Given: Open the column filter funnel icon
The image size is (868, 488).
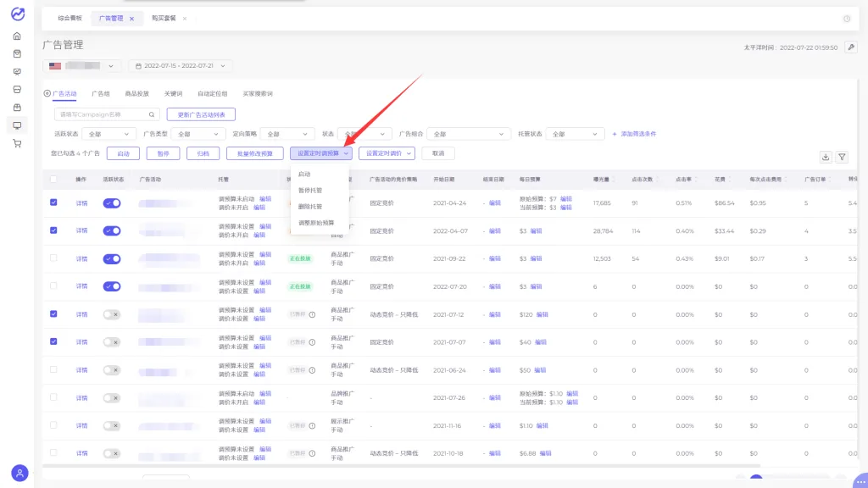Looking at the screenshot, I should 842,157.
